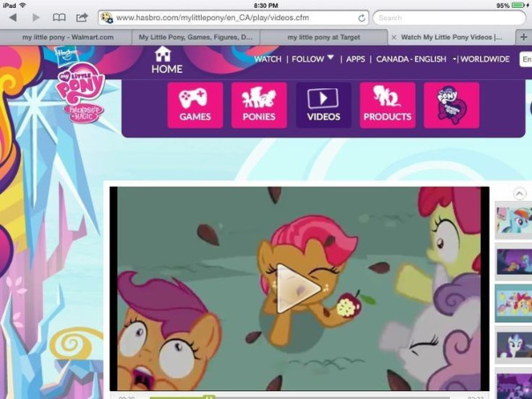
Task: Tap the URL address field
Action: (233, 18)
